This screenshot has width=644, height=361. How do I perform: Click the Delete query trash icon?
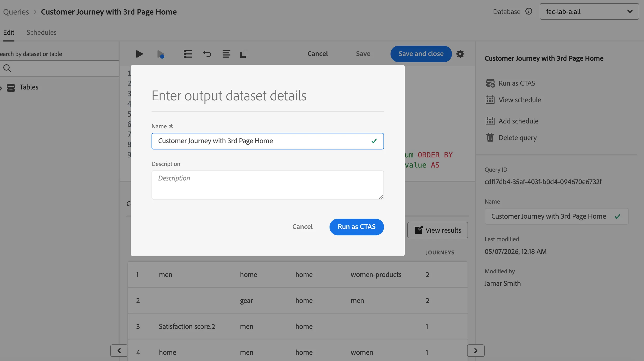490,137
